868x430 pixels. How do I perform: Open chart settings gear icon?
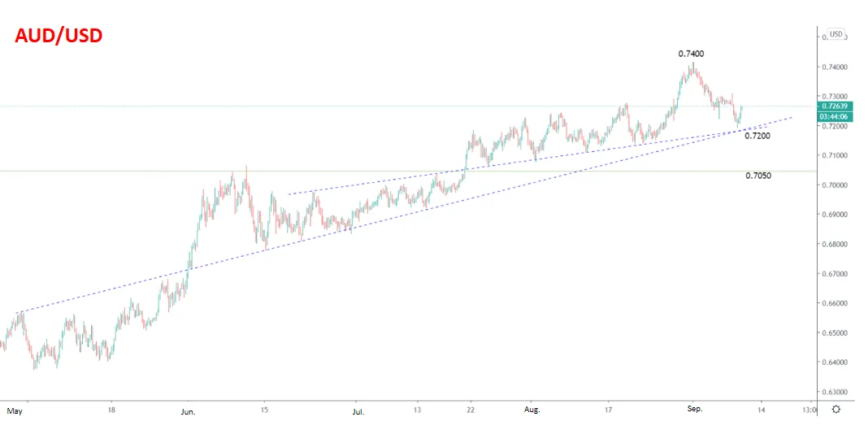tap(836, 410)
